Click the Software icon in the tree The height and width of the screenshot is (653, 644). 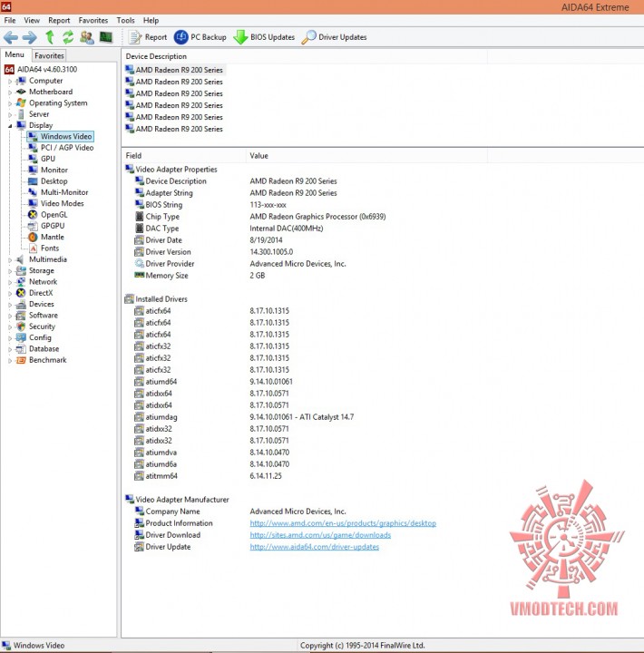tap(21, 316)
